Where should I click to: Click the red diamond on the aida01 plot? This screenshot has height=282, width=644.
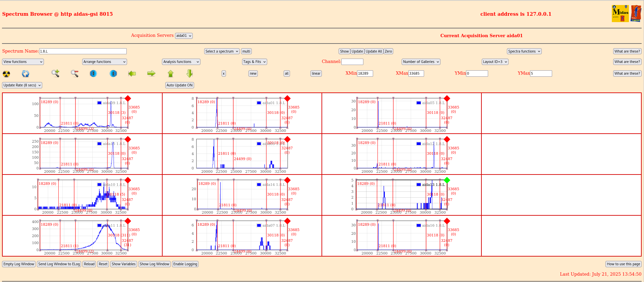[x=287, y=98]
